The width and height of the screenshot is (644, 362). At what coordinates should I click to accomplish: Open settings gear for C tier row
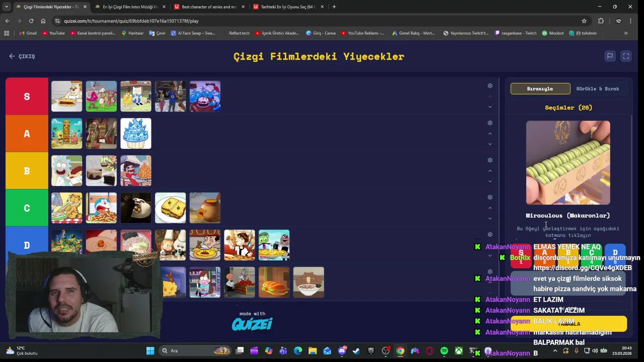pos(490,198)
